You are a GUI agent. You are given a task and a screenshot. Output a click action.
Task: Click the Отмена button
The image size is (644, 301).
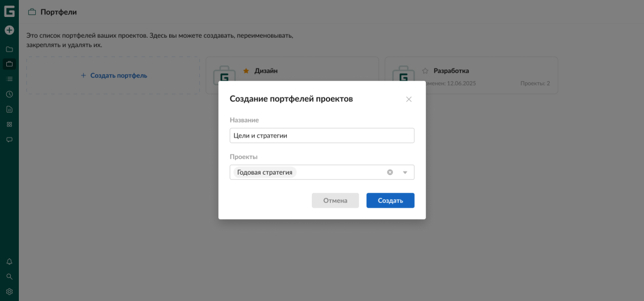tap(335, 200)
